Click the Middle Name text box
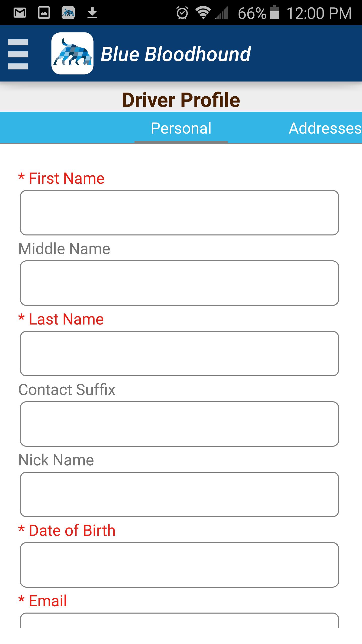The image size is (362, 644). coord(179,283)
